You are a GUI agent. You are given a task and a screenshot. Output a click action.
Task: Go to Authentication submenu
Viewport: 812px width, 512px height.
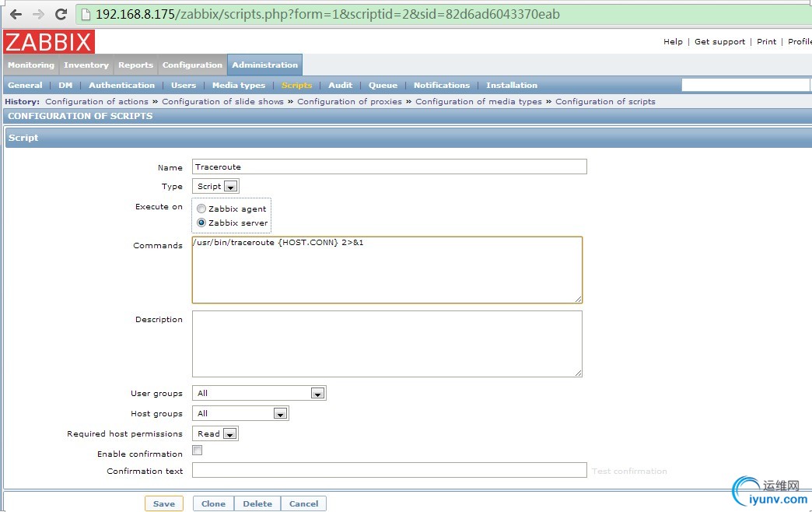coord(121,86)
